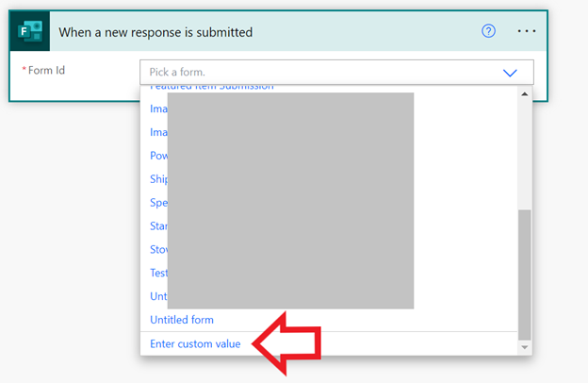588x383 pixels.
Task: Select the form starting with 'Ship'
Action: [x=158, y=178]
